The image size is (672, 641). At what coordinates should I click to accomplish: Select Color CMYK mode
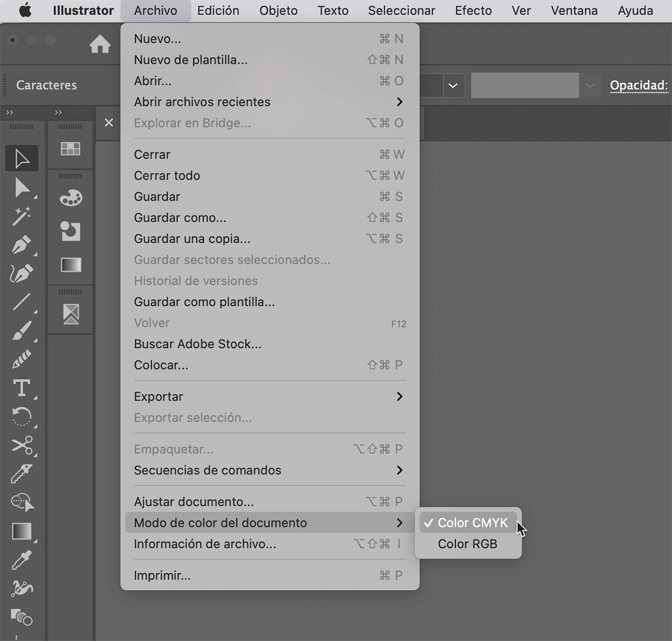(468, 523)
